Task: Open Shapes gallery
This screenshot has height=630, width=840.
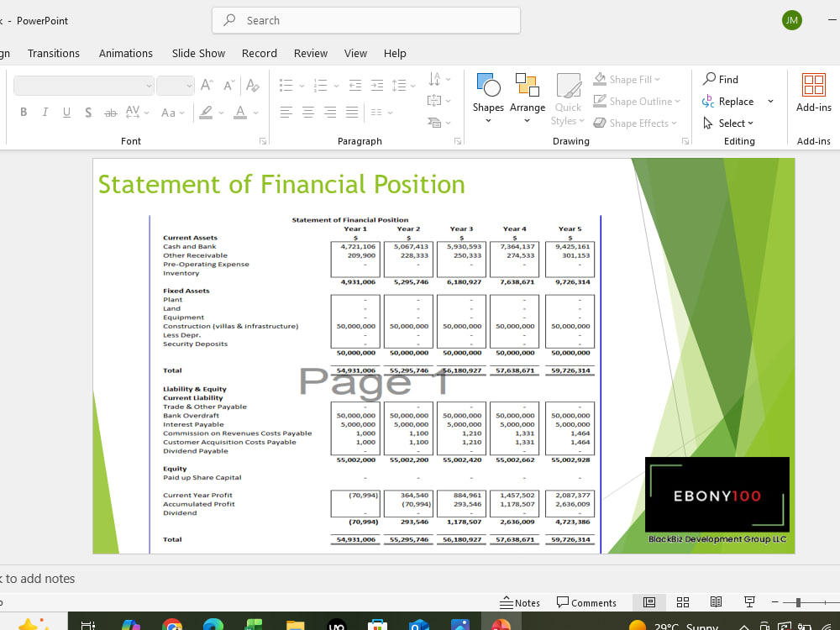Action: point(488,99)
